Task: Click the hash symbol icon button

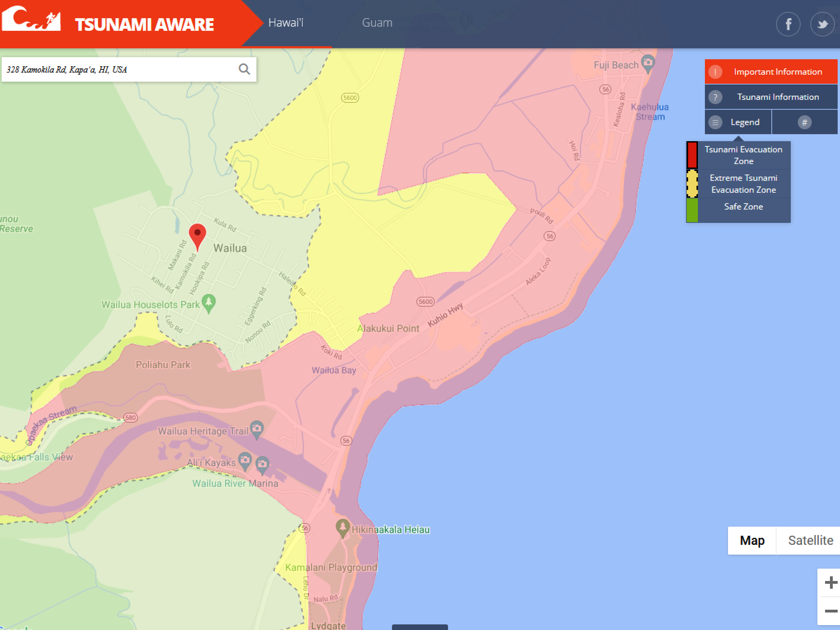Action: tap(804, 122)
